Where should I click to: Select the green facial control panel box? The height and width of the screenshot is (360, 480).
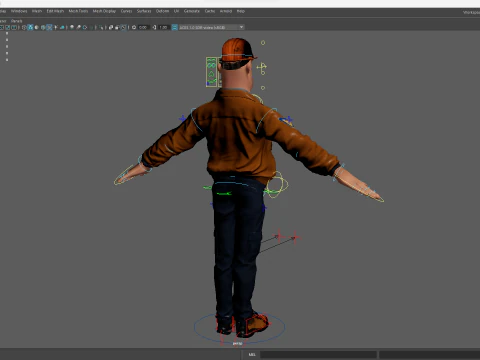[211, 72]
